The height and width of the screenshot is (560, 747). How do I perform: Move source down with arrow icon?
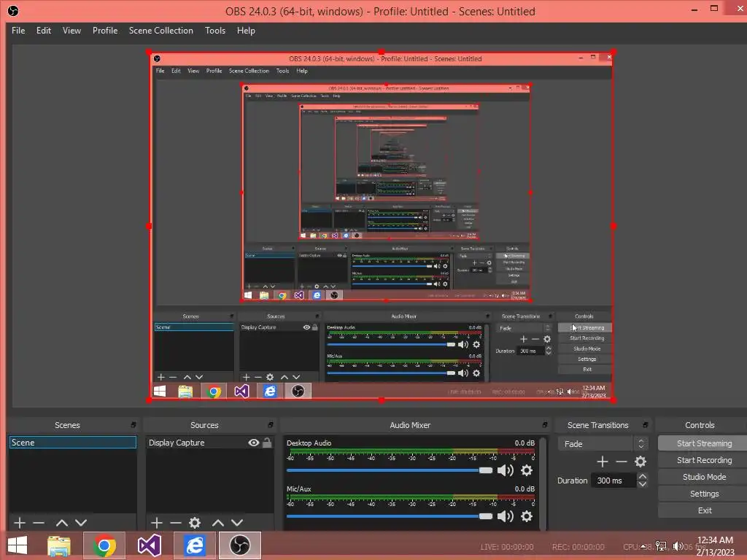coord(237,523)
